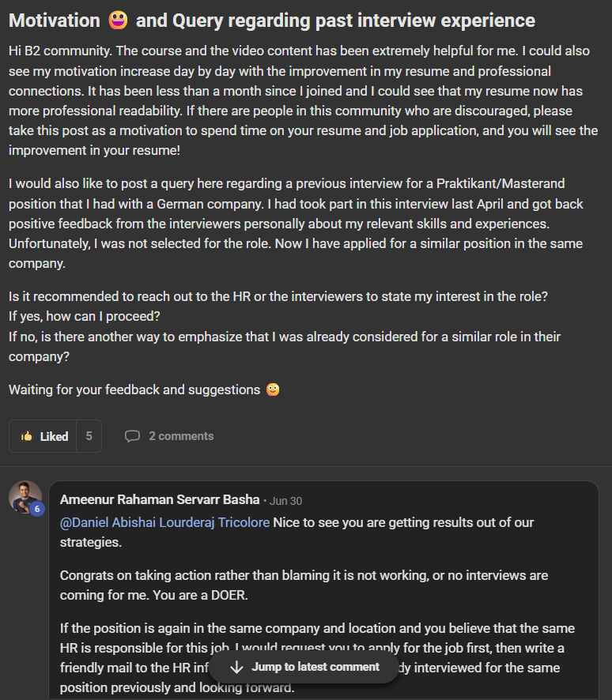Click the thumbs-up icon on the Liked button
The width and height of the screenshot is (612, 700).
coord(27,436)
